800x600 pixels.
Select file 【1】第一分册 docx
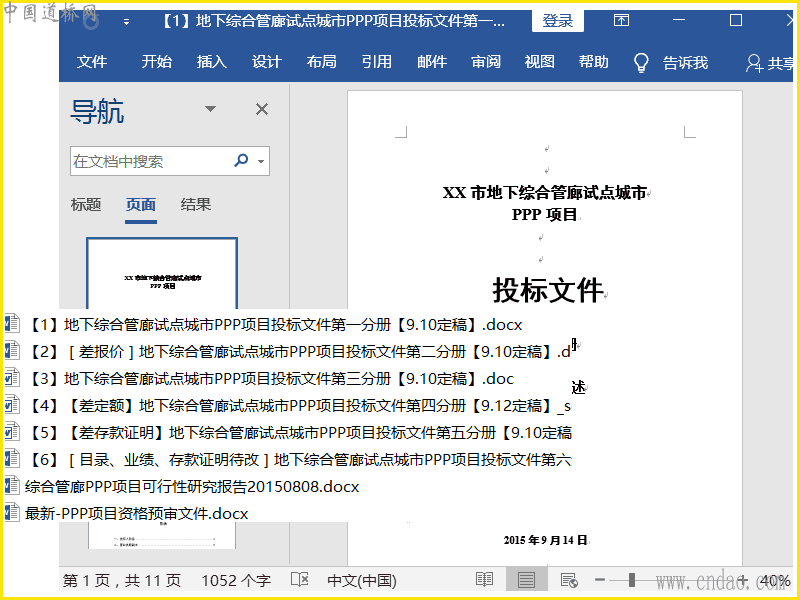tap(276, 325)
